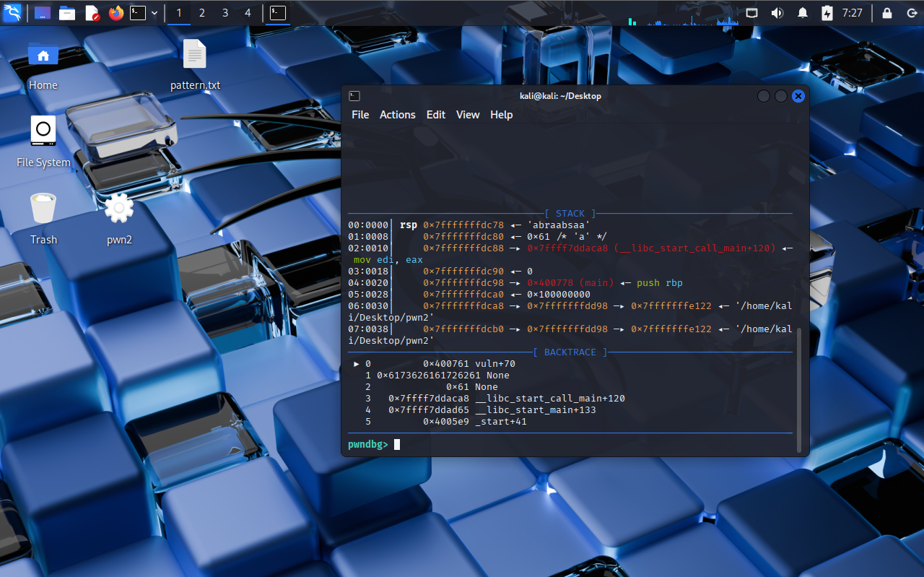Click 0x7fffffffdc80 stack address
The image size is (924, 577).
463,237
